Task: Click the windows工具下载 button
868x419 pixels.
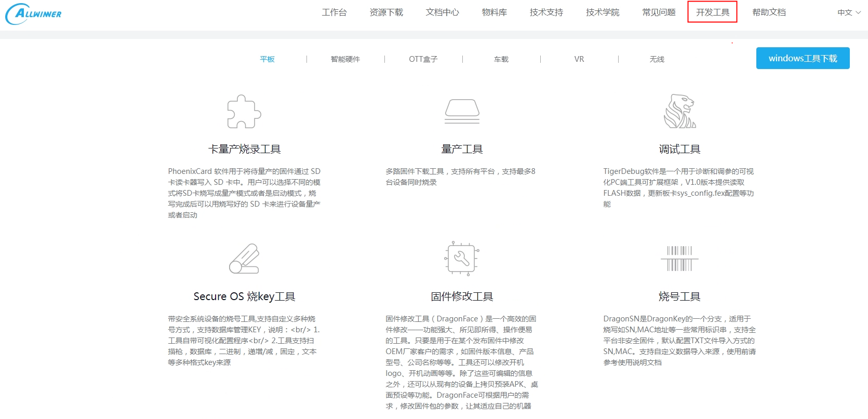Action: pyautogui.click(x=803, y=58)
